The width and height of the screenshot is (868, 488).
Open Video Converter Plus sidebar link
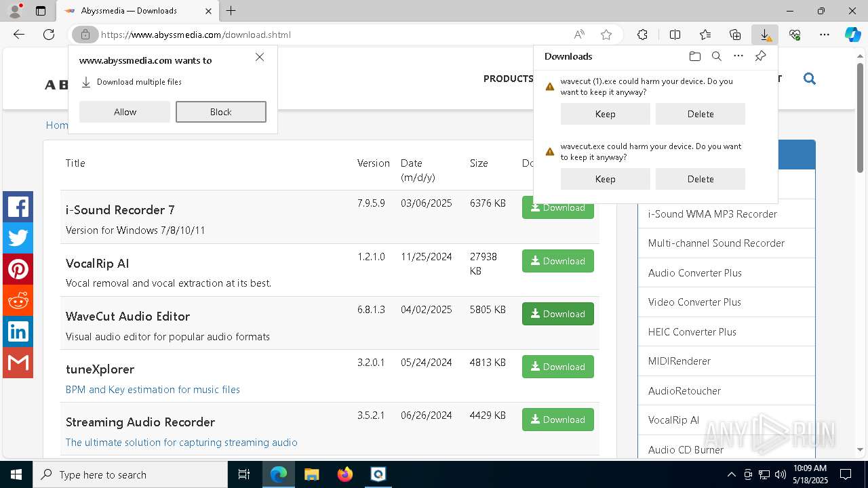pos(694,302)
